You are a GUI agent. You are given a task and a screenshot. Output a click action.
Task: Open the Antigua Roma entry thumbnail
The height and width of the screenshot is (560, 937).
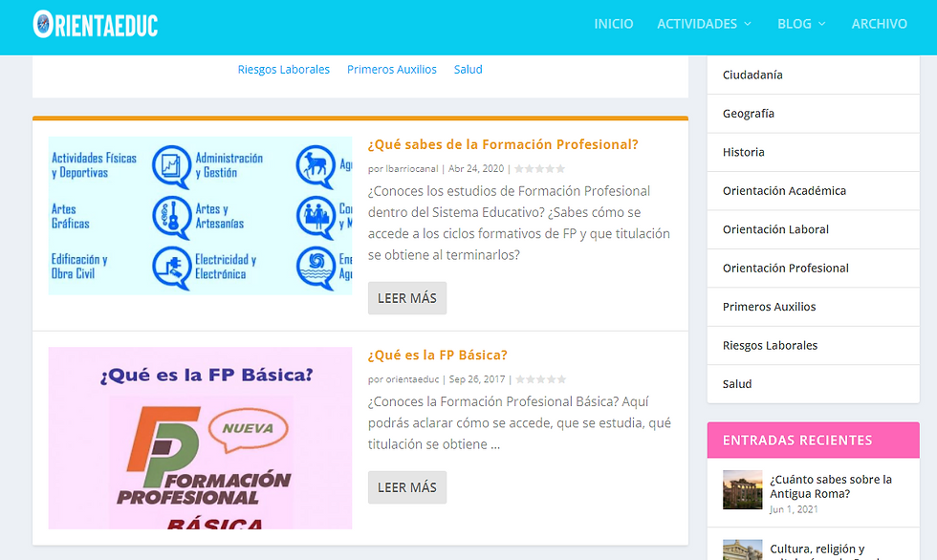point(742,489)
